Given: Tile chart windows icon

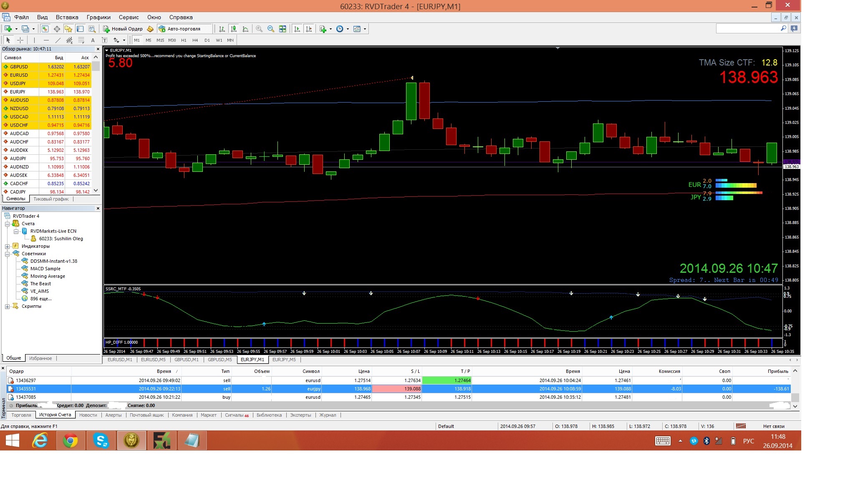Looking at the screenshot, I should click(x=283, y=29).
